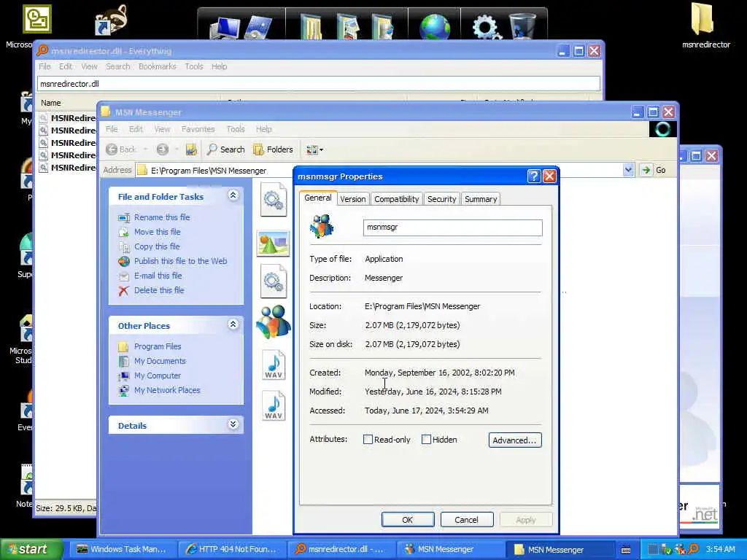Screen dimensions: 747x560
Task: Click the raccoon shortcut desktop icon
Action: tap(112, 20)
